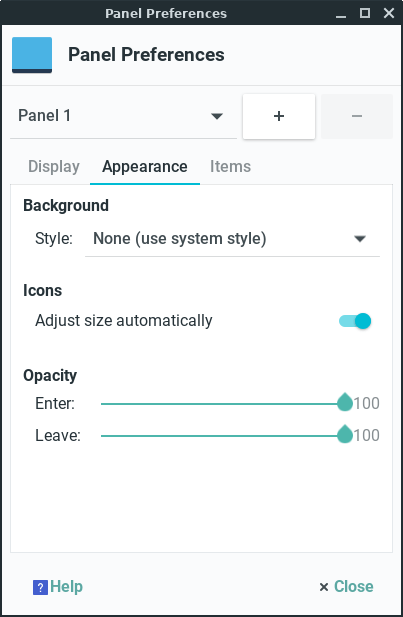Switch to the Items tab
This screenshot has width=403, height=617.
230,166
